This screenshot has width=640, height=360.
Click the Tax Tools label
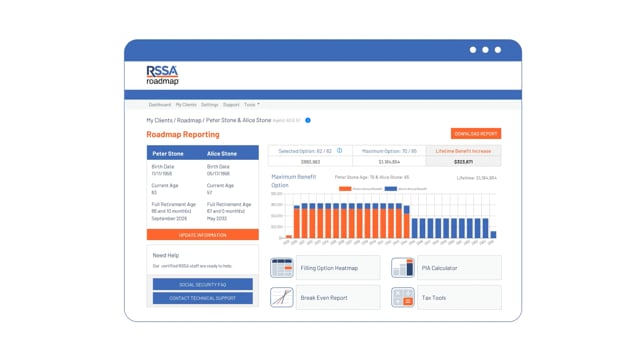[x=434, y=298]
